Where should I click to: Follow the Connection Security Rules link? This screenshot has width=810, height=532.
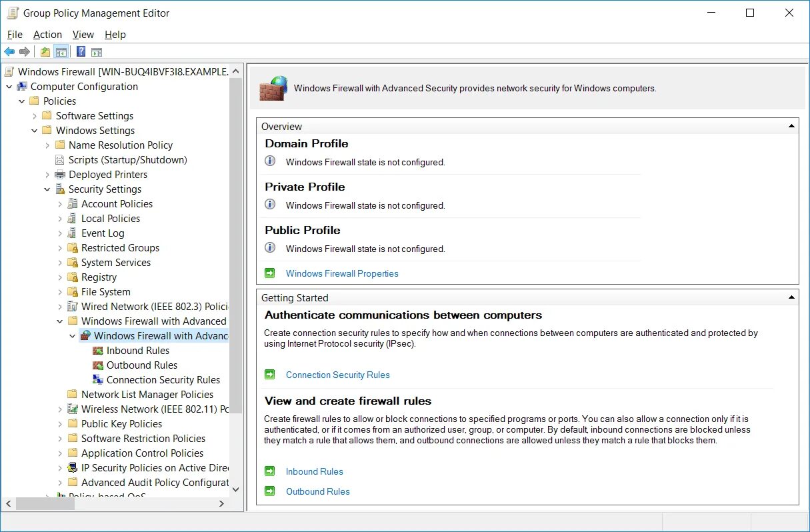pos(338,375)
